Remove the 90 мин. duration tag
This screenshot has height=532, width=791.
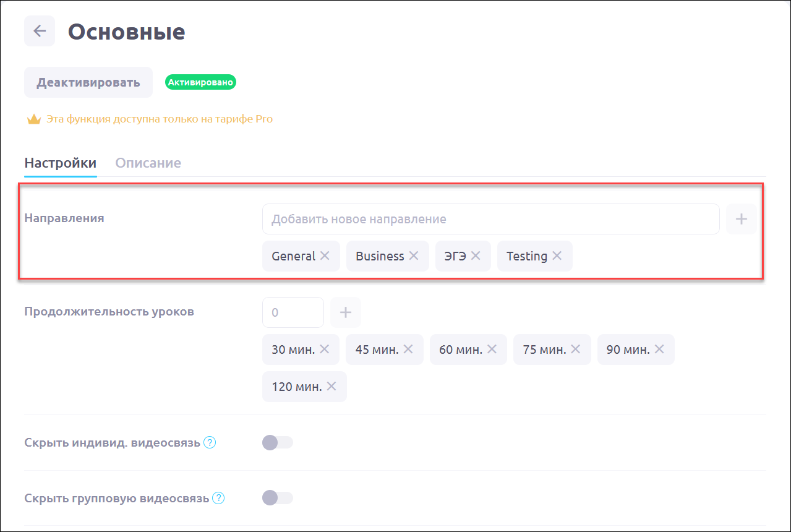[659, 350]
